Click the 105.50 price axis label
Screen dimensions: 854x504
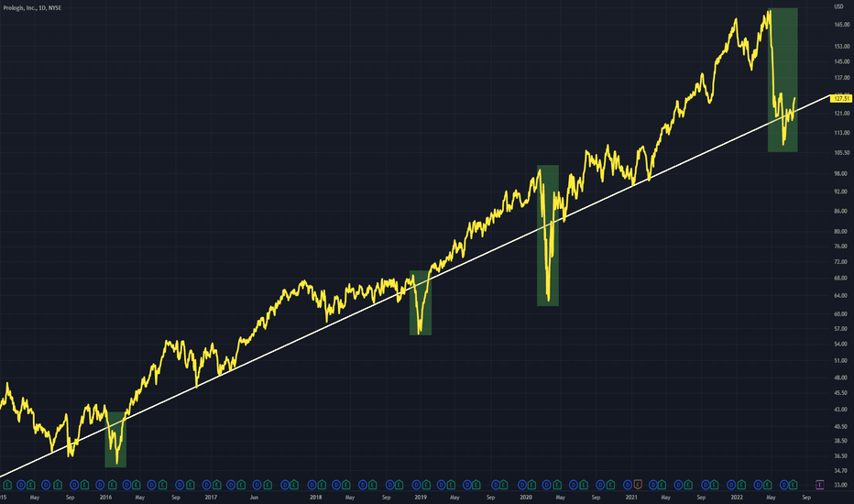[x=842, y=153]
